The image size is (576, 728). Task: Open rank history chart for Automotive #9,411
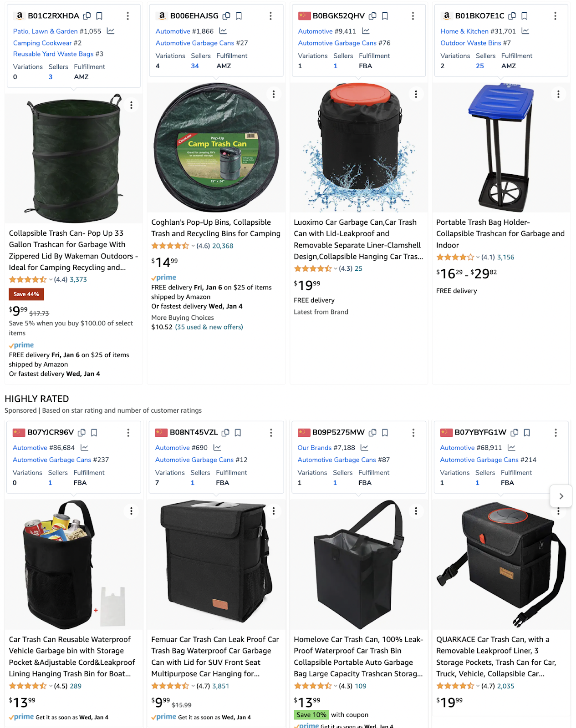[x=366, y=31]
